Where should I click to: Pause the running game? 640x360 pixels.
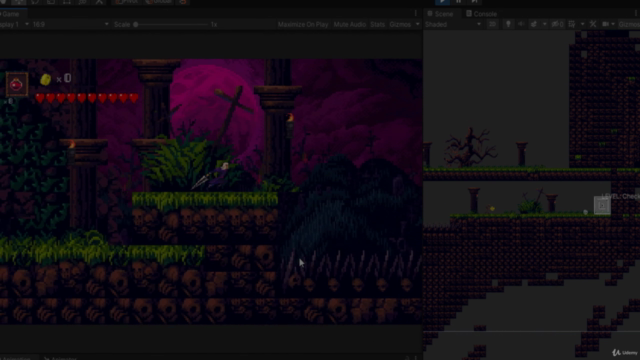[x=458, y=2]
